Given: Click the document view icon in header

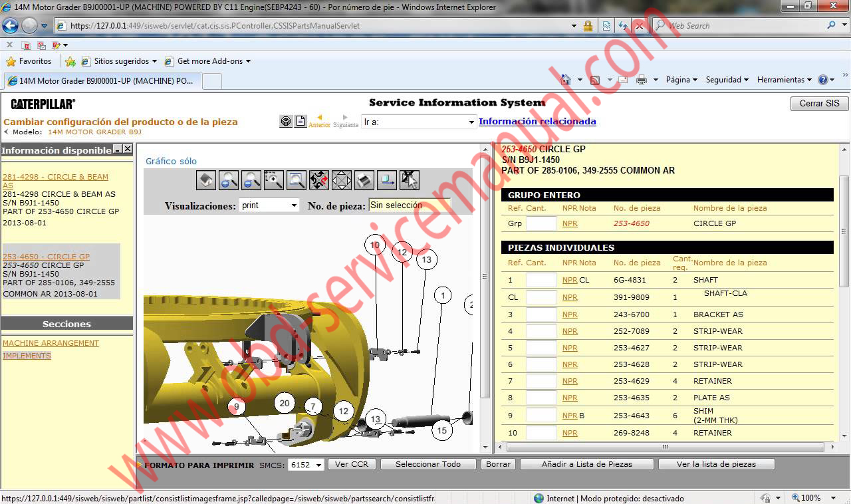Looking at the screenshot, I should 301,120.
